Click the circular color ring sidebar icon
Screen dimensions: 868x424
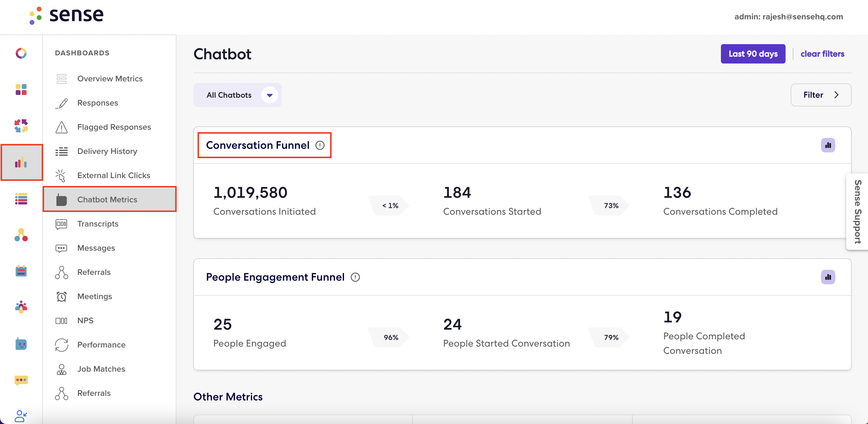pos(21,53)
